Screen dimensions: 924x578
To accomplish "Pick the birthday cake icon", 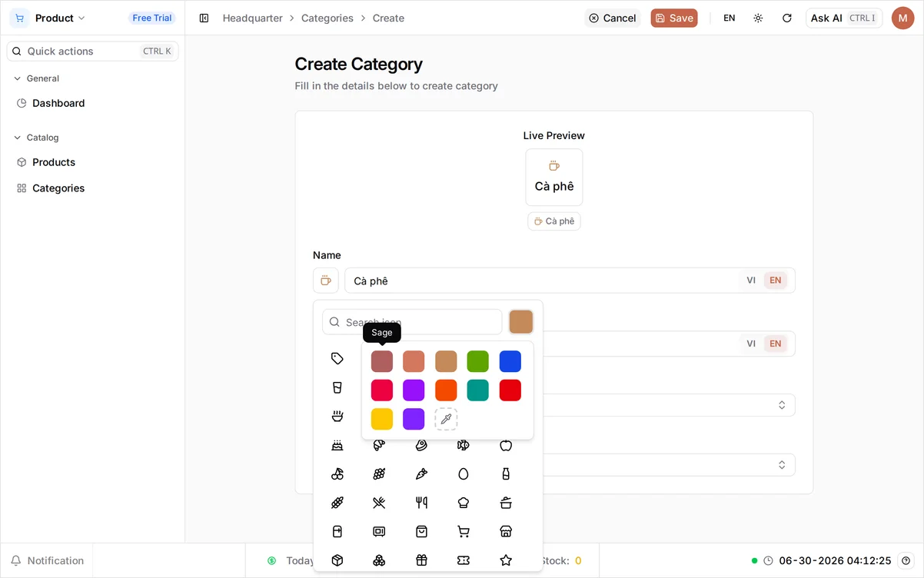I will coord(337,445).
